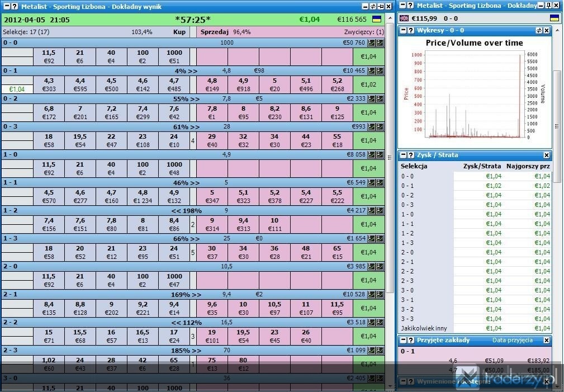Click the Zwycięzcy: (1) label

[364, 32]
